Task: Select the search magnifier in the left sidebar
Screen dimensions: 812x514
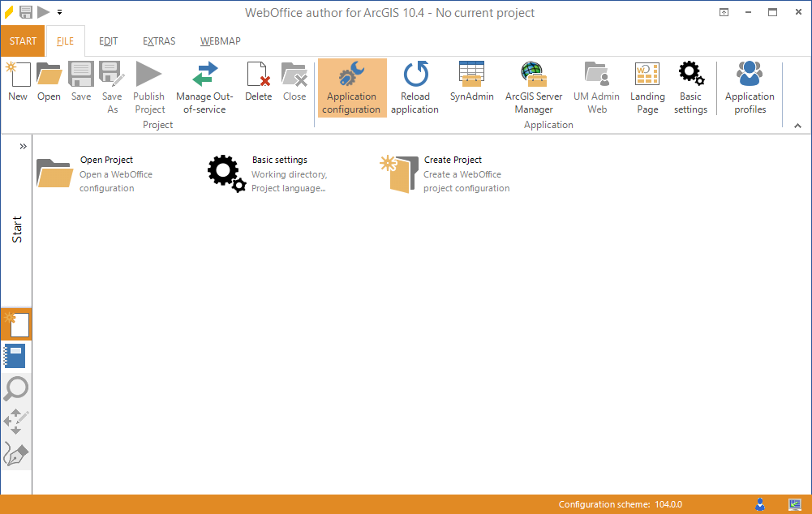Action: click(16, 389)
